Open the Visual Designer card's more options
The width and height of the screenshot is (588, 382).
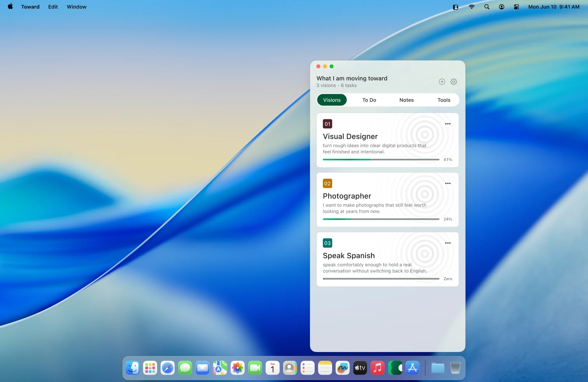point(448,124)
